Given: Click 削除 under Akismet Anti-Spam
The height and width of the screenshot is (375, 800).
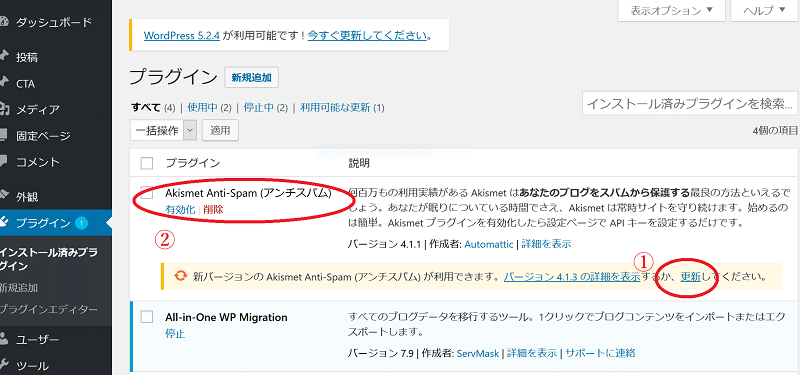Looking at the screenshot, I should [x=213, y=210].
